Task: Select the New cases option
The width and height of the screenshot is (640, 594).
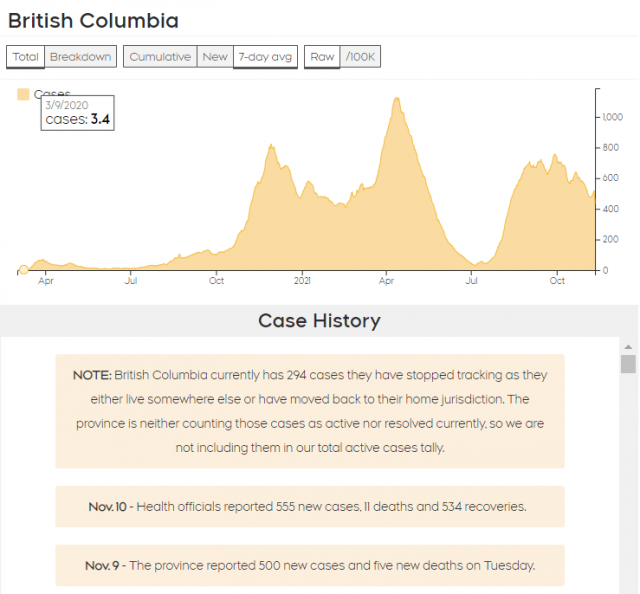Action: pyautogui.click(x=215, y=57)
